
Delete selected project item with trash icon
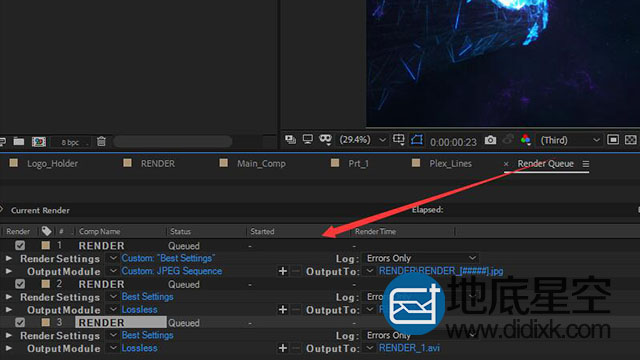coord(101,142)
